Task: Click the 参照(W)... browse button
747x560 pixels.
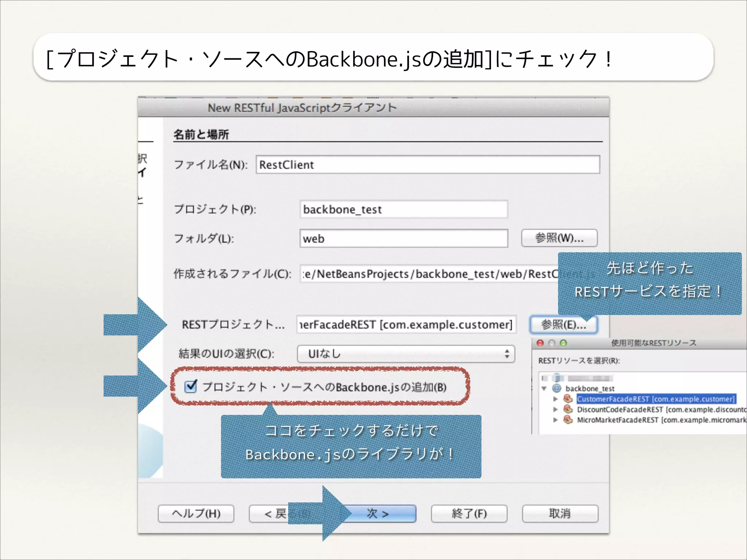Action: pos(559,238)
